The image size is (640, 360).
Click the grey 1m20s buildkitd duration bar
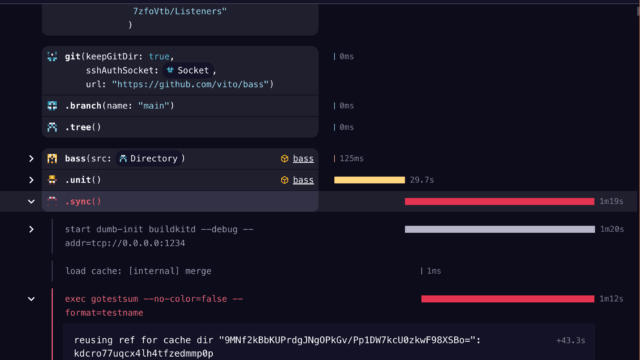500,229
